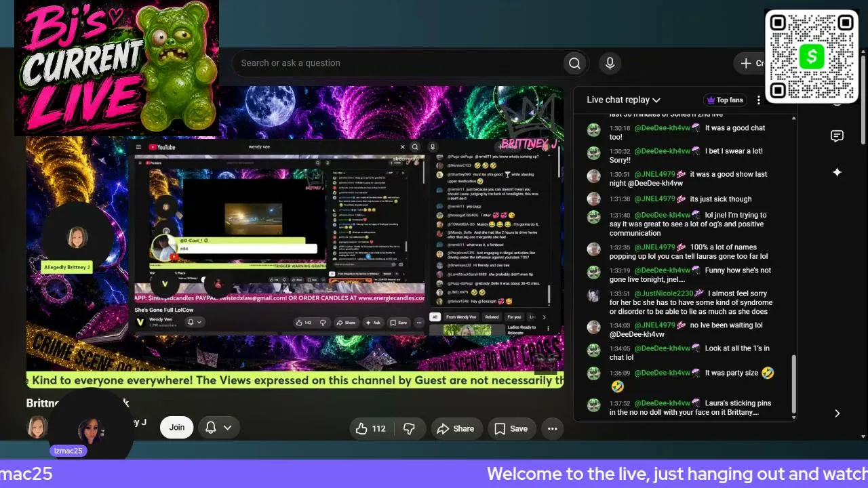868x488 pixels.
Task: Dislike the video
Action: click(x=409, y=428)
